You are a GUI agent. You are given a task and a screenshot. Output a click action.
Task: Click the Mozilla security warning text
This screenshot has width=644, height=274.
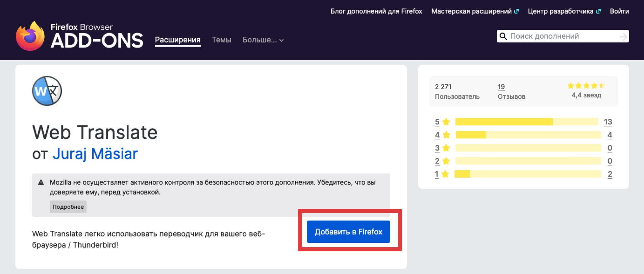pyautogui.click(x=213, y=187)
